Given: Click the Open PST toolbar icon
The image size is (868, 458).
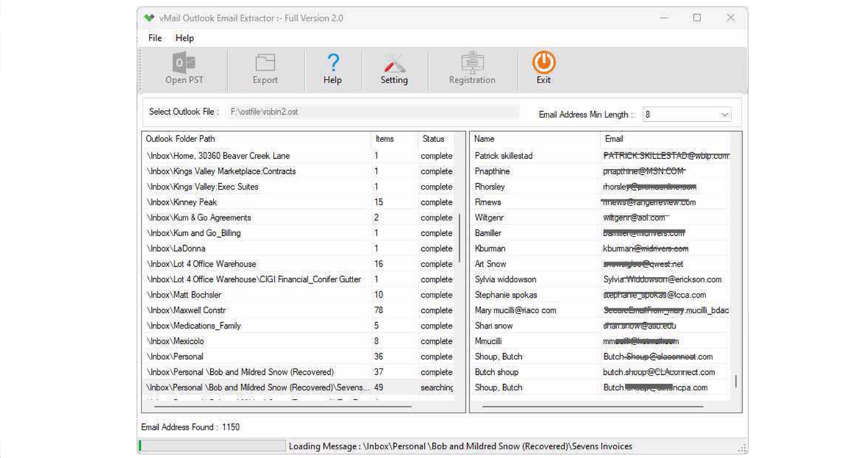Looking at the screenshot, I should tap(184, 63).
